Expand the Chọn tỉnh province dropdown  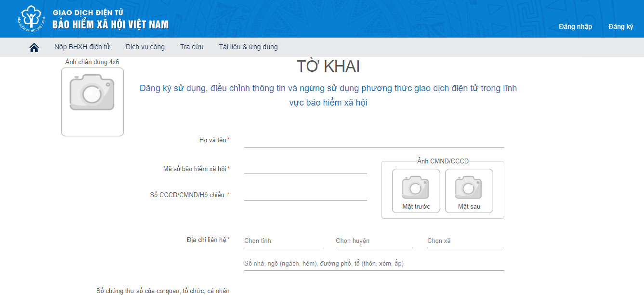tap(282, 241)
